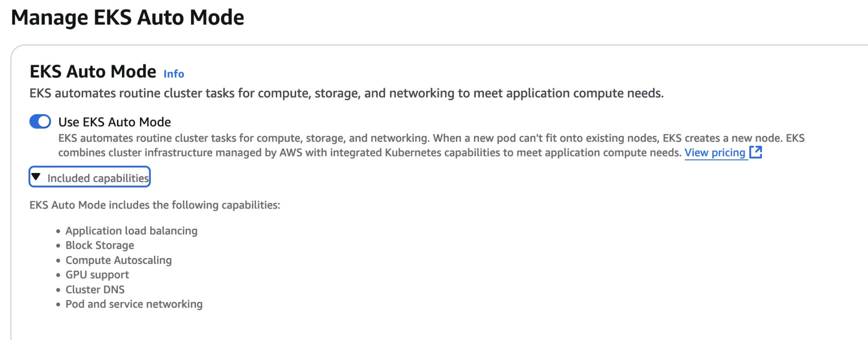Select the 'Compute Autoscaling' capability item
Screen dimensions: 868x340
coord(119,260)
